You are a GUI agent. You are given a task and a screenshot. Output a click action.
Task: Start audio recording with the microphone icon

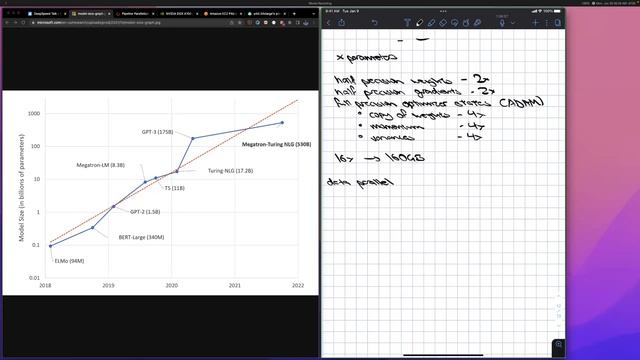coord(502,23)
